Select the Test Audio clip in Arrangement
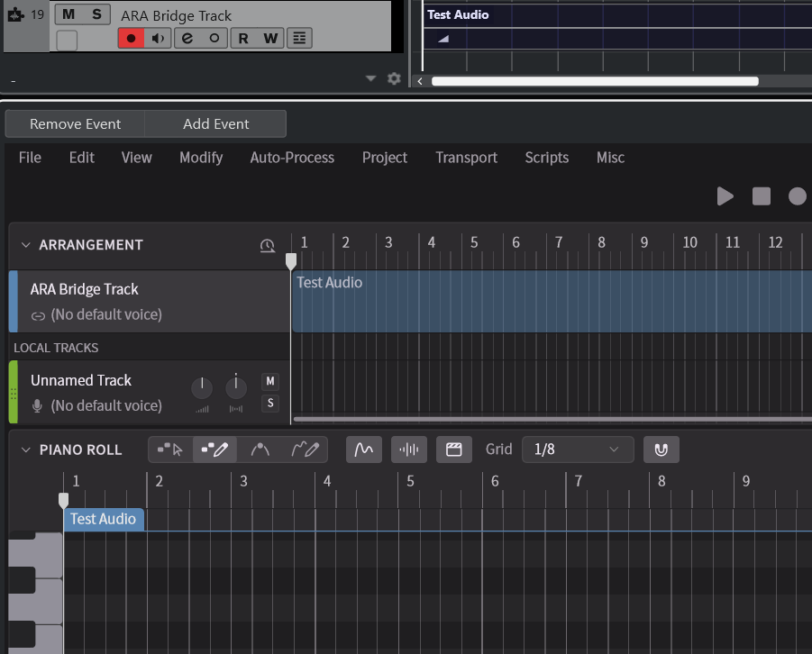Image resolution: width=812 pixels, height=654 pixels. click(552, 301)
